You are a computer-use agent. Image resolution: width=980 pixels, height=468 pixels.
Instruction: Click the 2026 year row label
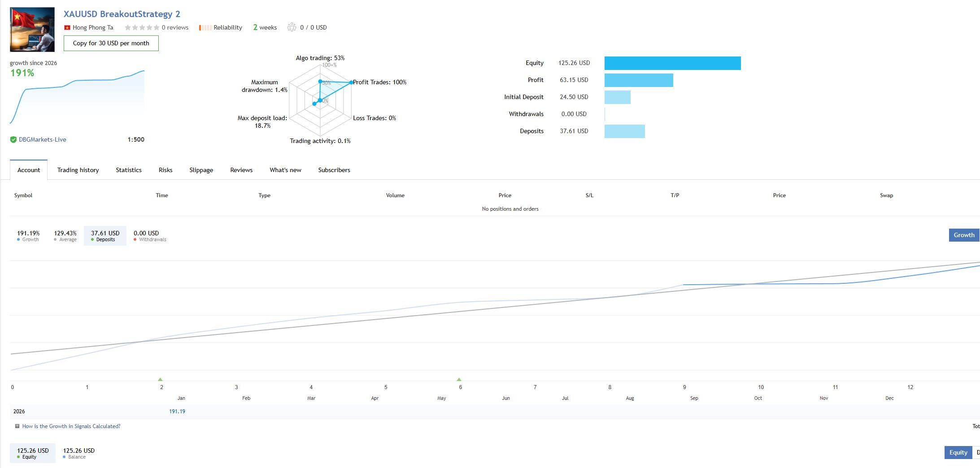click(x=19, y=412)
